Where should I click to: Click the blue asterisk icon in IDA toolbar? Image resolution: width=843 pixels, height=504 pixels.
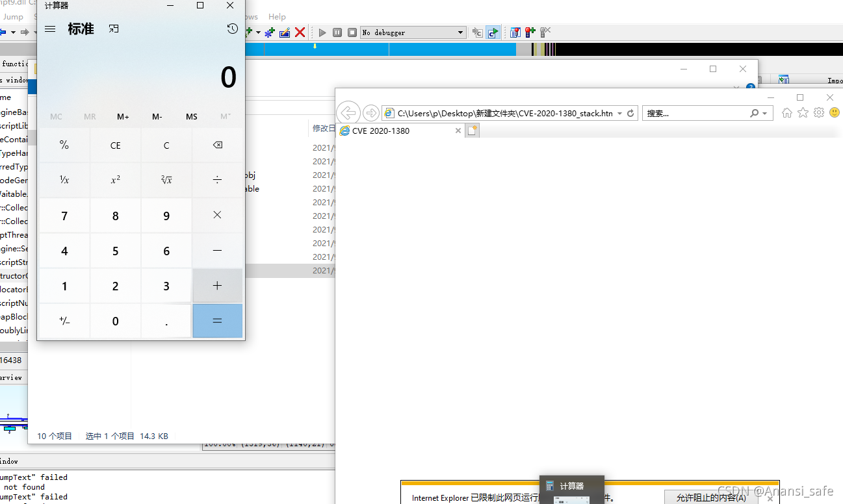pyautogui.click(x=270, y=32)
